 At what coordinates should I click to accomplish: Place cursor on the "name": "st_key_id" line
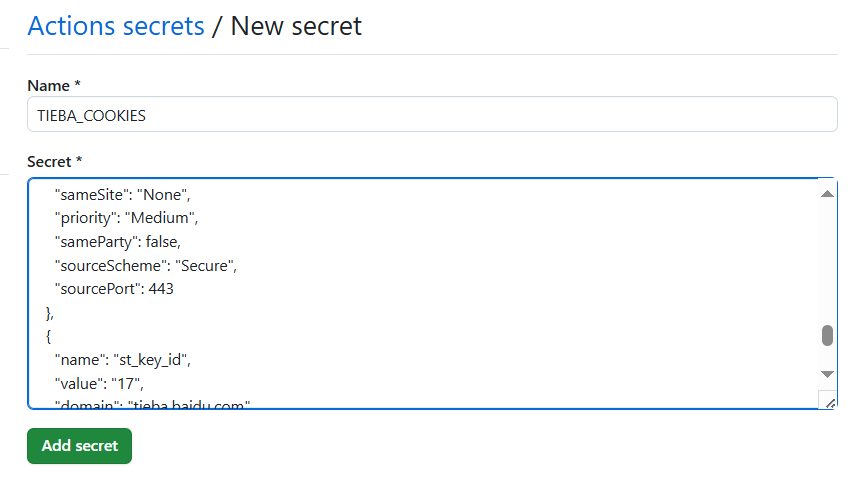(123, 360)
